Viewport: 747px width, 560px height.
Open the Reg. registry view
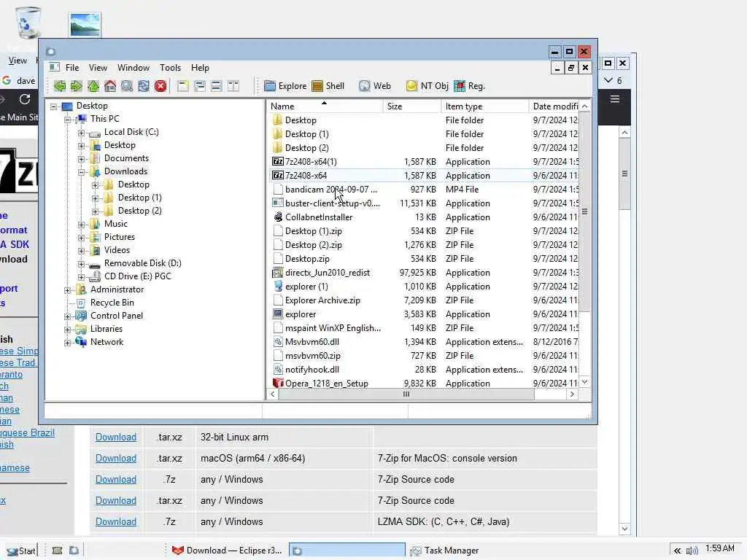[469, 86]
